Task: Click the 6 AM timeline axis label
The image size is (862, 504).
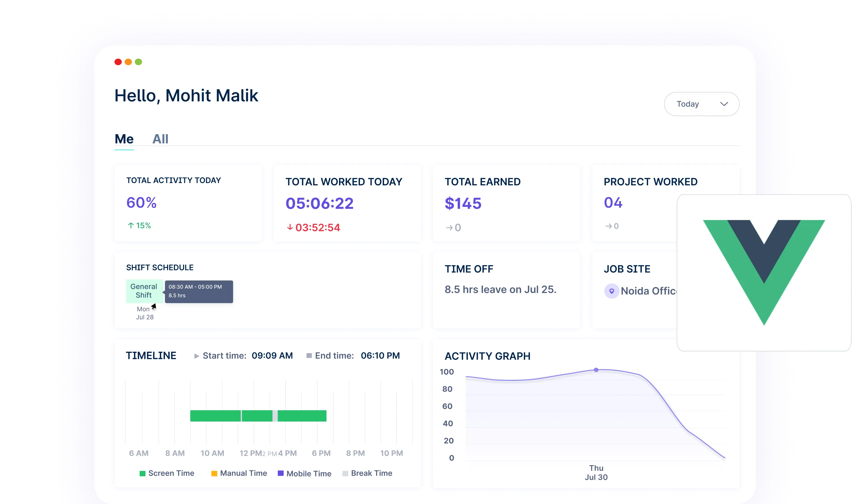Action: (x=138, y=453)
